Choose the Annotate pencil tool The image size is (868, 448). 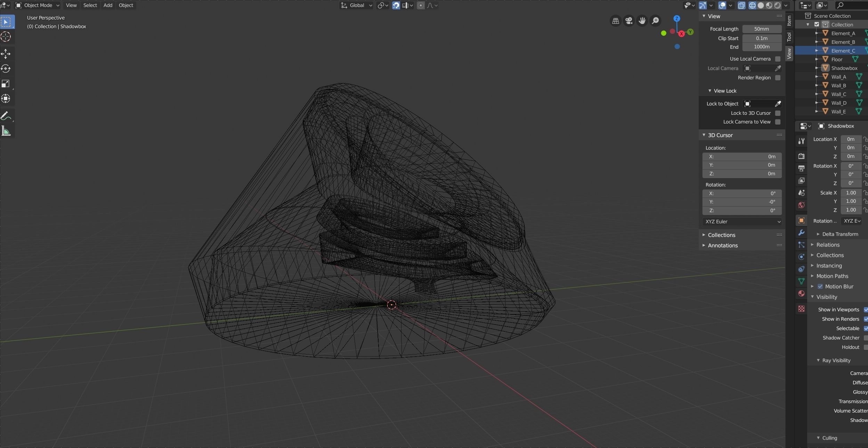tap(6, 116)
